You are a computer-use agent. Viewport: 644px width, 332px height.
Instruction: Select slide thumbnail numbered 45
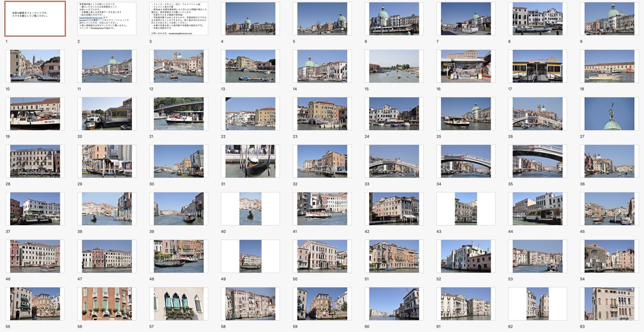(609, 209)
